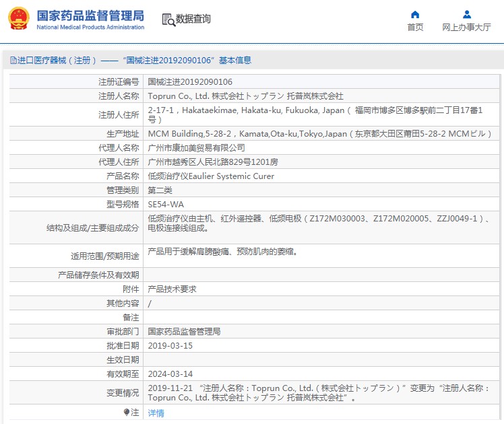
Task: Click the structure composition description text
Action: point(319,223)
